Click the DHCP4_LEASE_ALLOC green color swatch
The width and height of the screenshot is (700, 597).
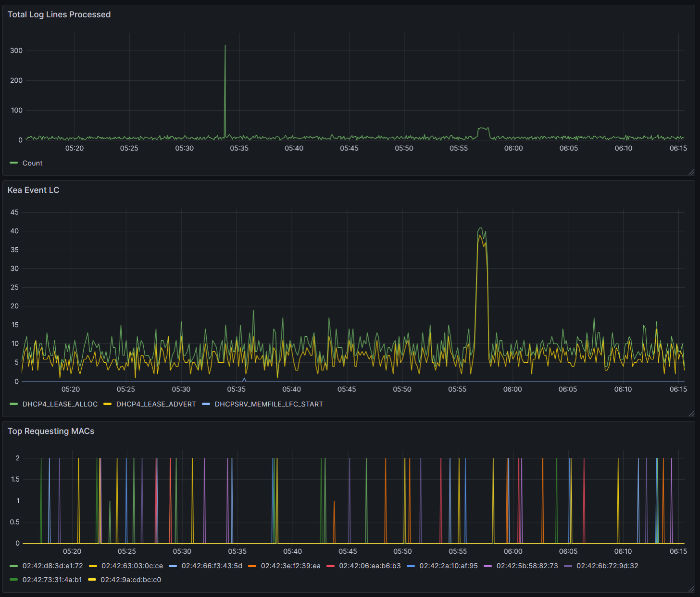coord(14,404)
